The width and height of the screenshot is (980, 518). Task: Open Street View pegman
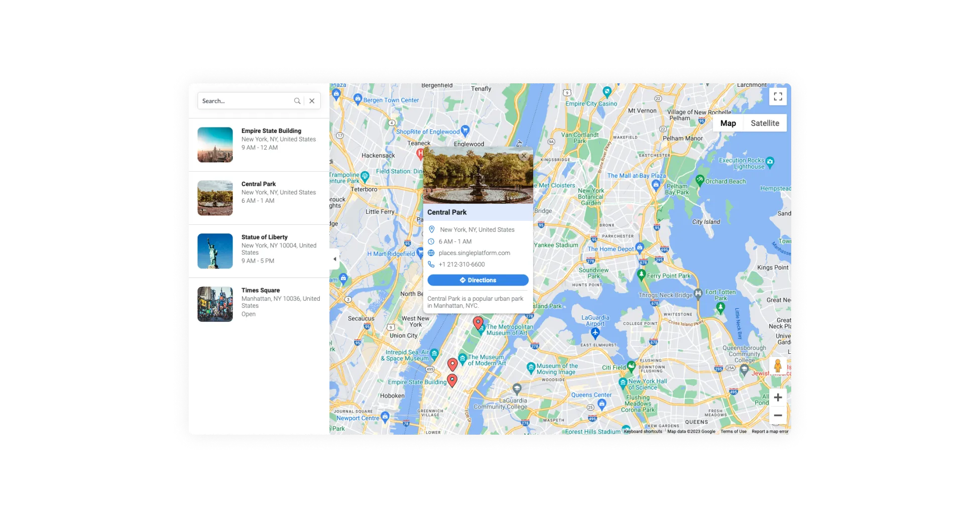[778, 366]
